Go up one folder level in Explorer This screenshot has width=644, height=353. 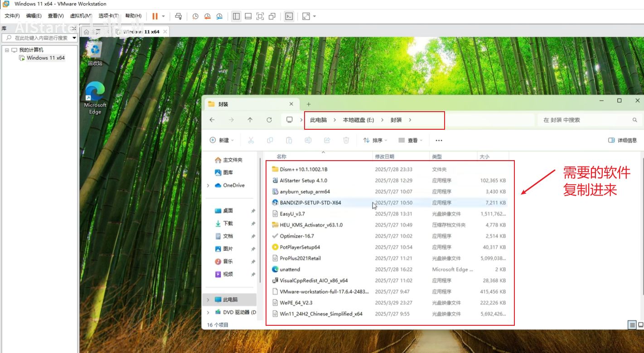pos(250,120)
